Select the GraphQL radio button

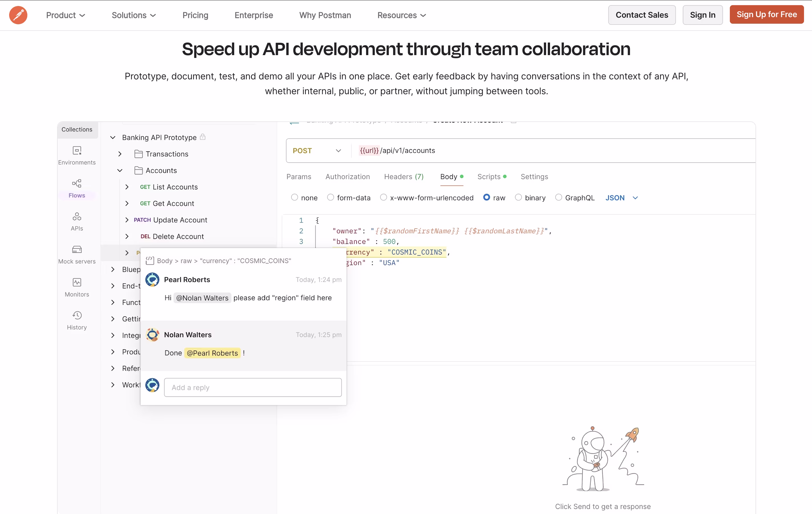558,197
